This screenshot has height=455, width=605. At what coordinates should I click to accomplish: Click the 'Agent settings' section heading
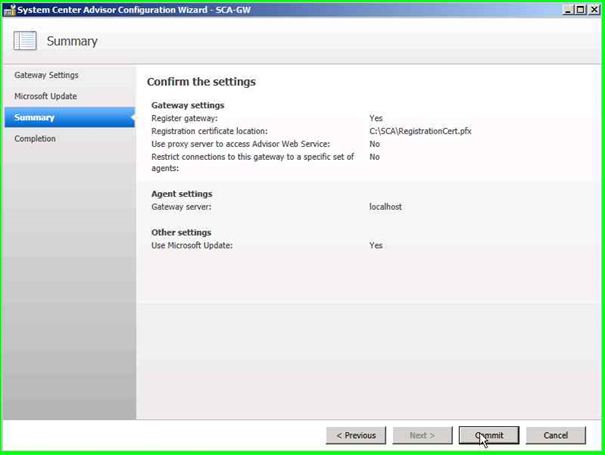point(182,194)
